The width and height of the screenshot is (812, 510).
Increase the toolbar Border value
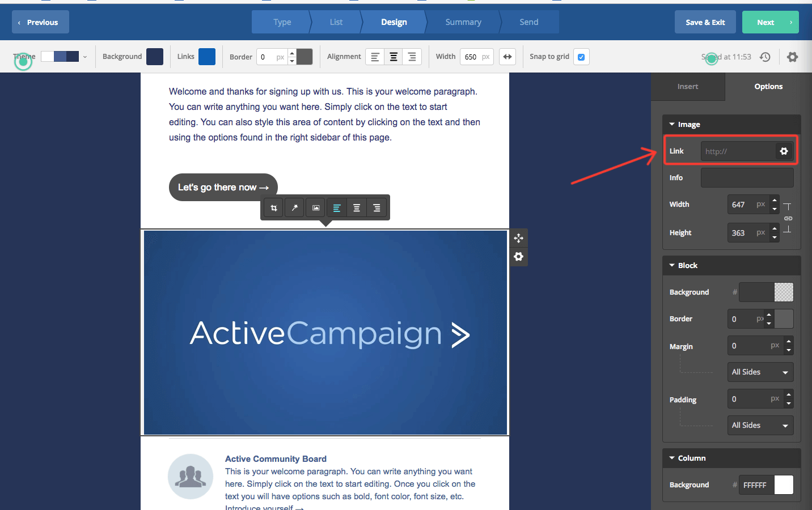[x=292, y=53]
